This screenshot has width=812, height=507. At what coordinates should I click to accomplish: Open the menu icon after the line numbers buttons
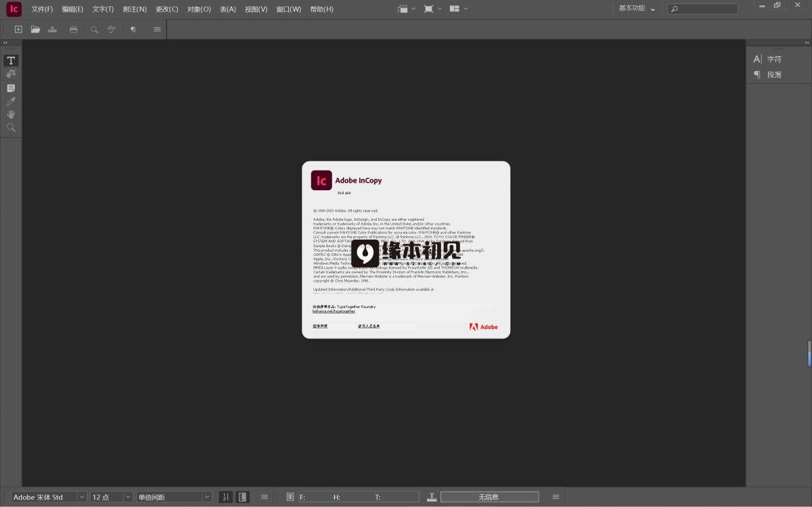coord(265,497)
